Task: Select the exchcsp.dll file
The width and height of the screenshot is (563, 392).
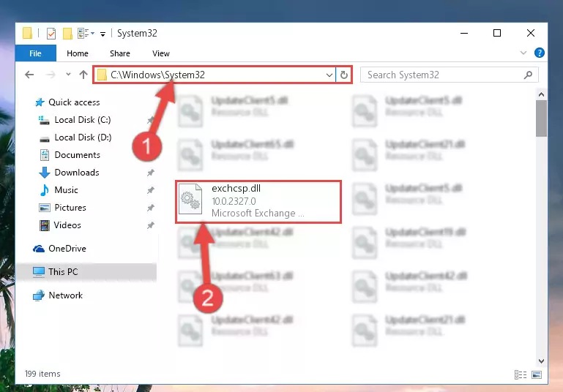Action: coord(258,202)
